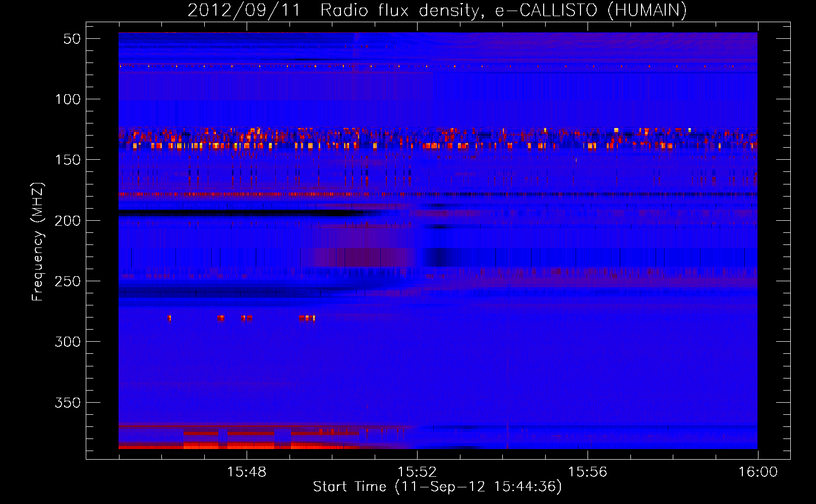Click the 'Frequency (MHZ)' axis label
The width and height of the screenshot is (816, 504).
point(38,241)
